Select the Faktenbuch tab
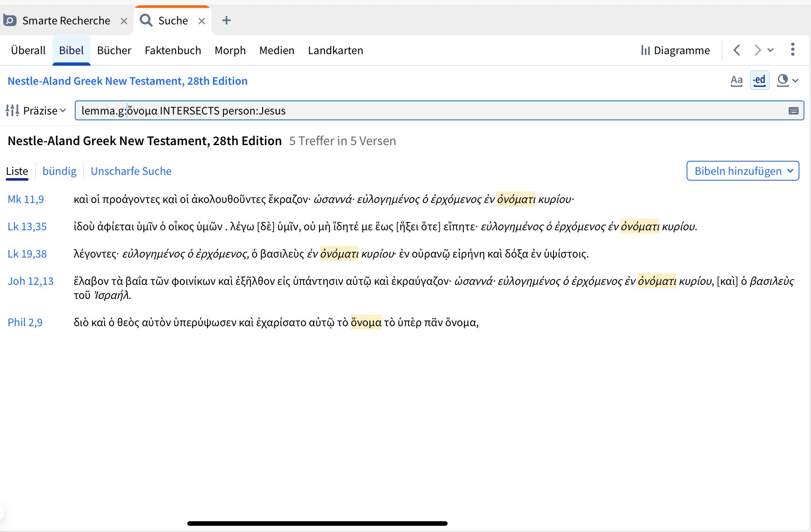This screenshot has height=532, width=811. coord(173,50)
